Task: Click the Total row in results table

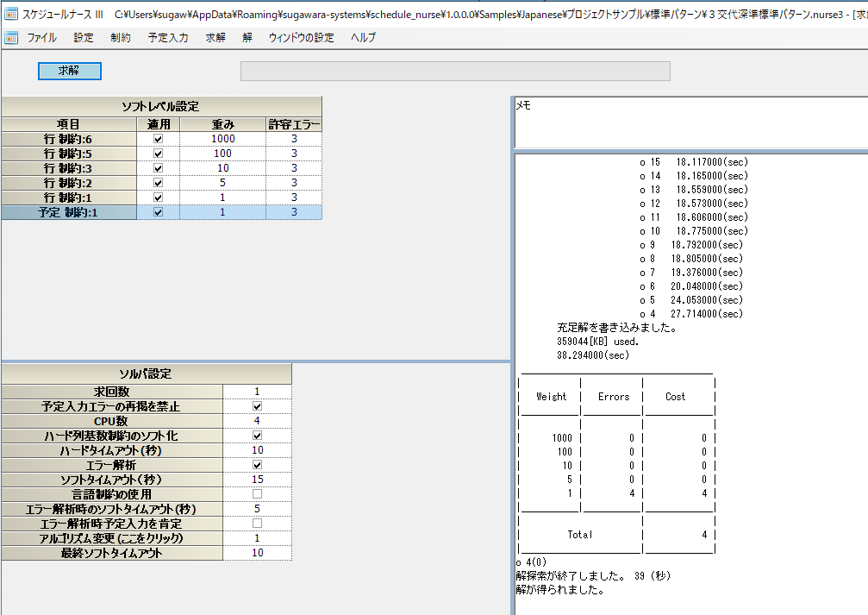Action: [616, 535]
